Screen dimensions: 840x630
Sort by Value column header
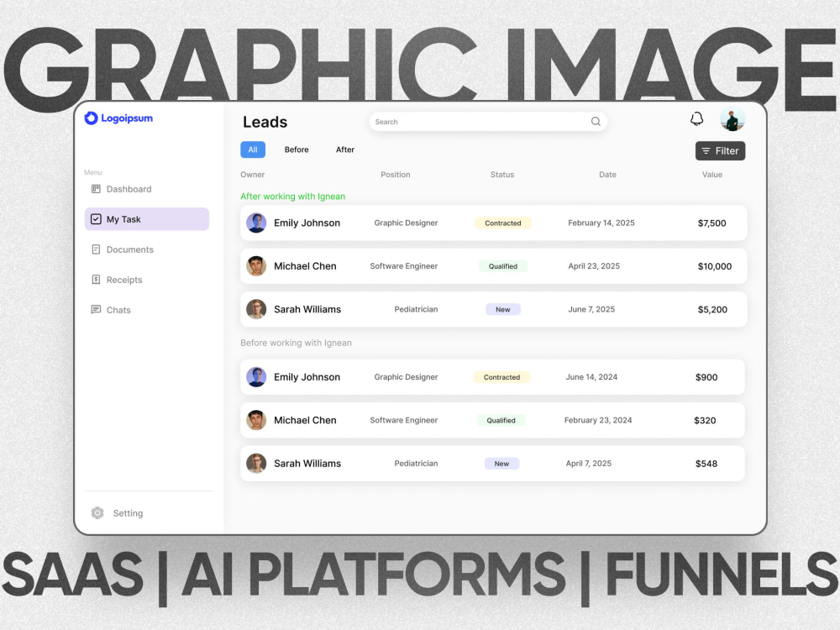[x=712, y=175]
